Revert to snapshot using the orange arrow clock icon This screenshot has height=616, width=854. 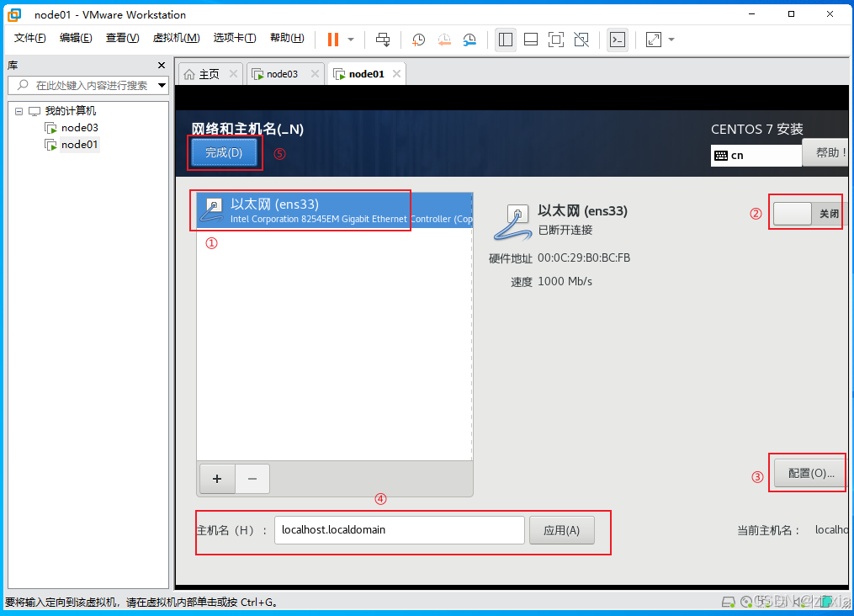click(444, 40)
